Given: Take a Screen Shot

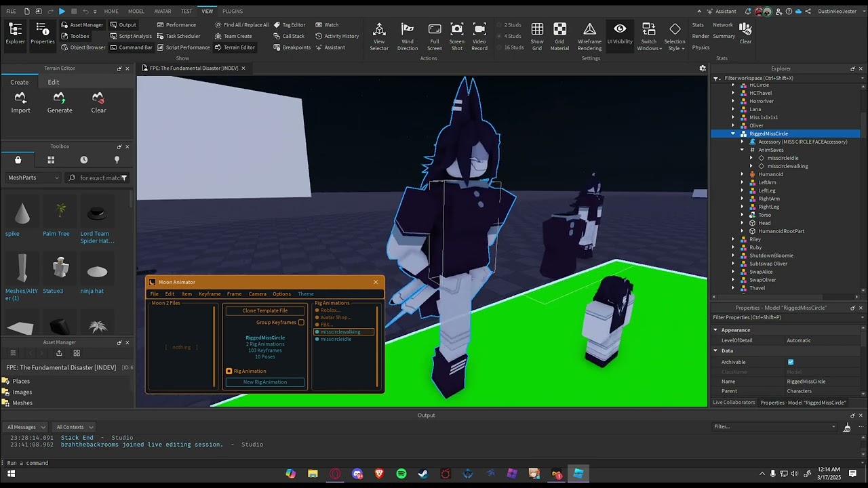Looking at the screenshot, I should tap(457, 37).
